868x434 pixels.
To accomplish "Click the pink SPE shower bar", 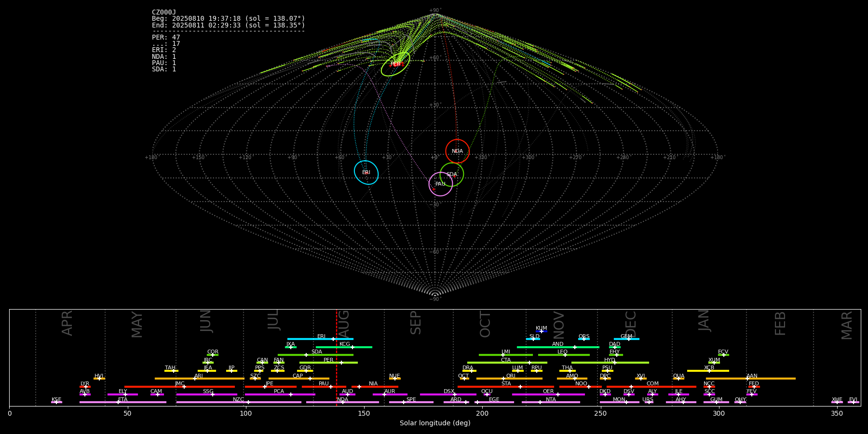I will pos(411,402).
